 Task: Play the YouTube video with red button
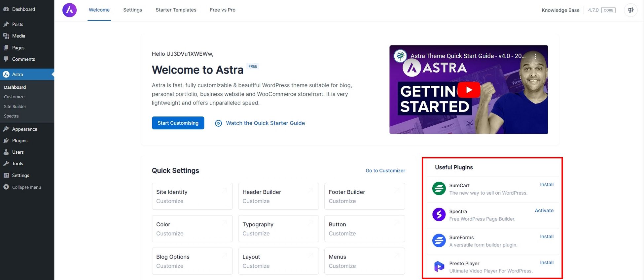tap(469, 90)
